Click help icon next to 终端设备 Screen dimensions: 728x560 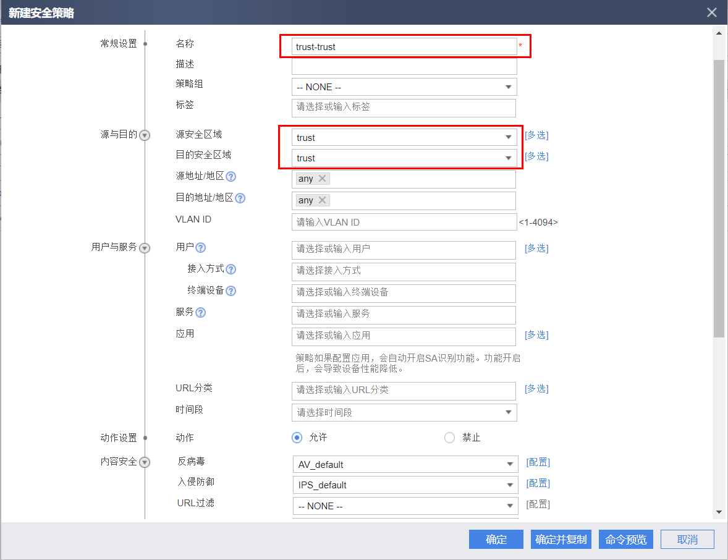pos(231,291)
